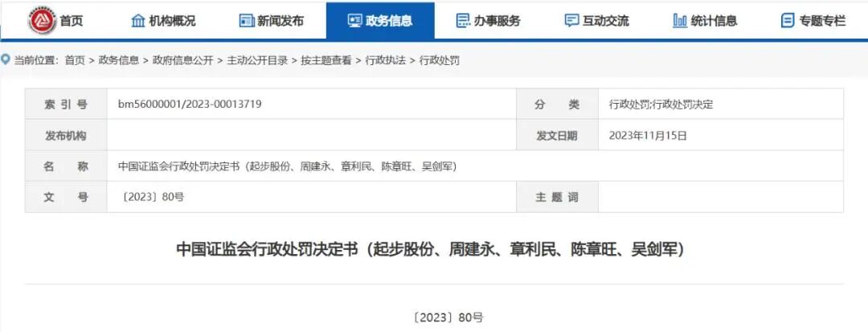868x332 pixels.
Task: Click the bar chart icon beside 统计信息
Action: click(680, 21)
